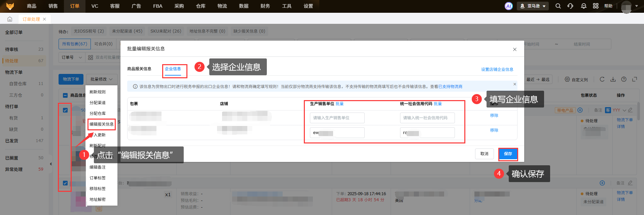Click the 取消 button

pyautogui.click(x=485, y=154)
